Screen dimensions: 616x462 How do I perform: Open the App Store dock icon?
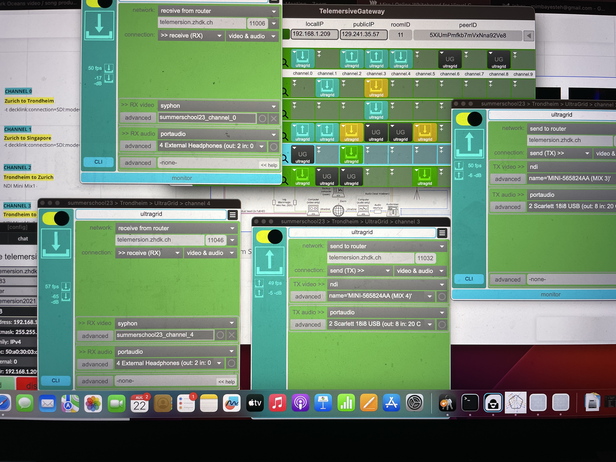pos(392,402)
